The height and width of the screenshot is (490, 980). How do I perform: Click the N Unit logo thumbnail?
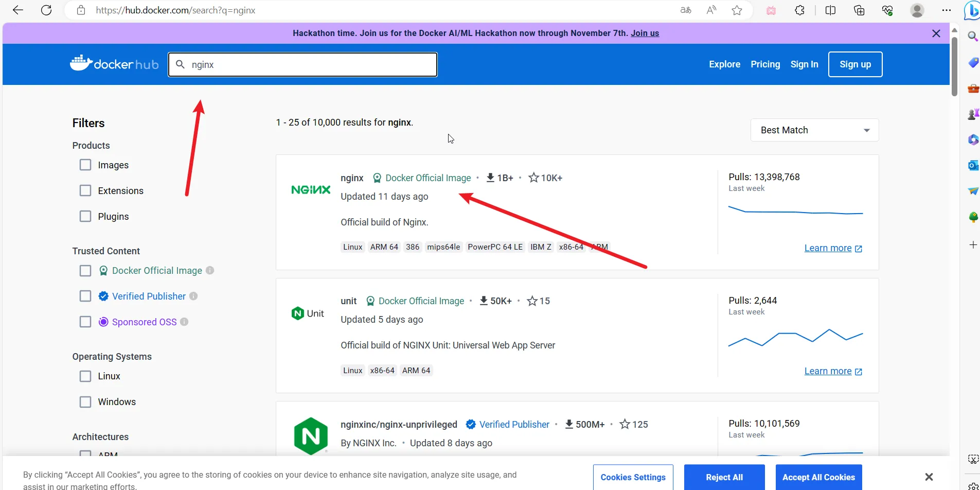(x=308, y=313)
